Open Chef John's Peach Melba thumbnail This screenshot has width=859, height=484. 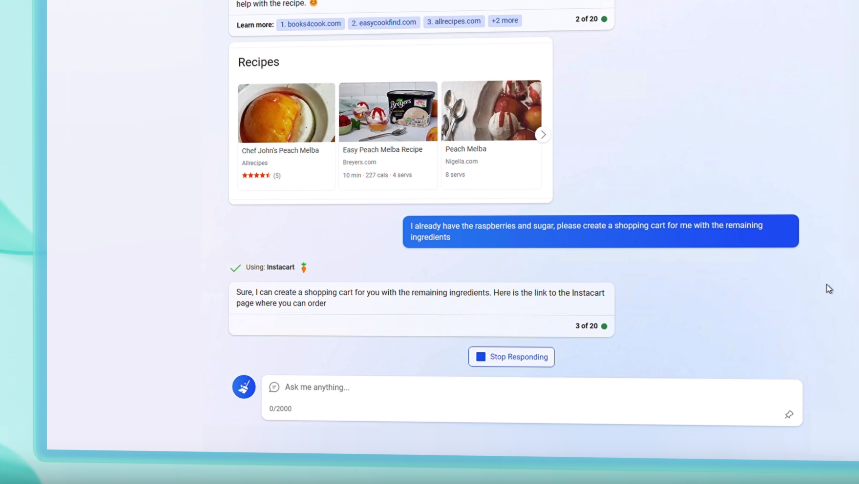(287, 113)
